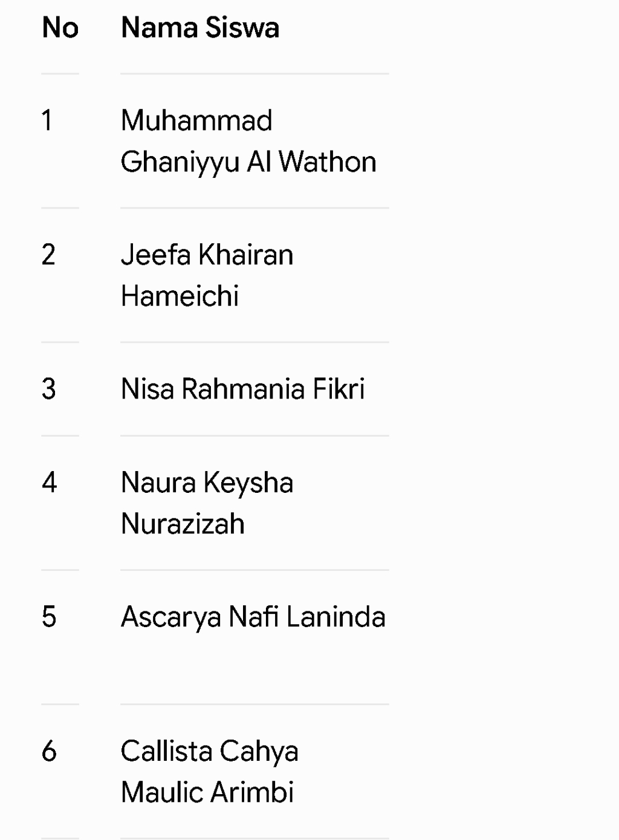Viewport: 619px width, 840px height.
Task: Click row number 4 cell
Action: click(49, 483)
